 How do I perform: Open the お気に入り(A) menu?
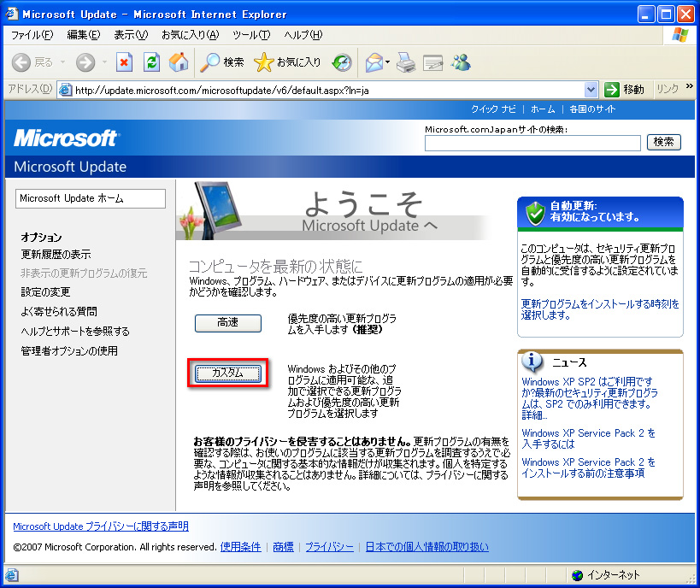point(191,35)
